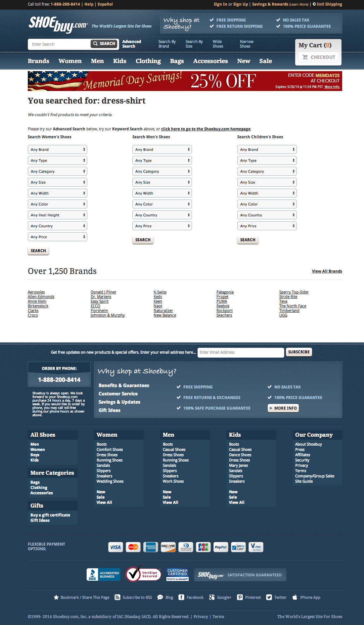364x625 pixels.
Task: Expand Women's Any Category dropdown
Action: click(58, 171)
